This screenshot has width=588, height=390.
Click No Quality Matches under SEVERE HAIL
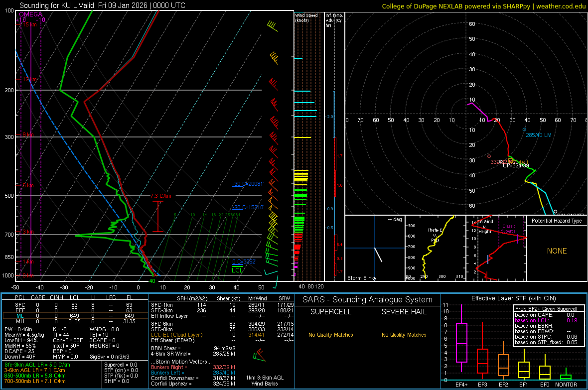(x=404, y=335)
